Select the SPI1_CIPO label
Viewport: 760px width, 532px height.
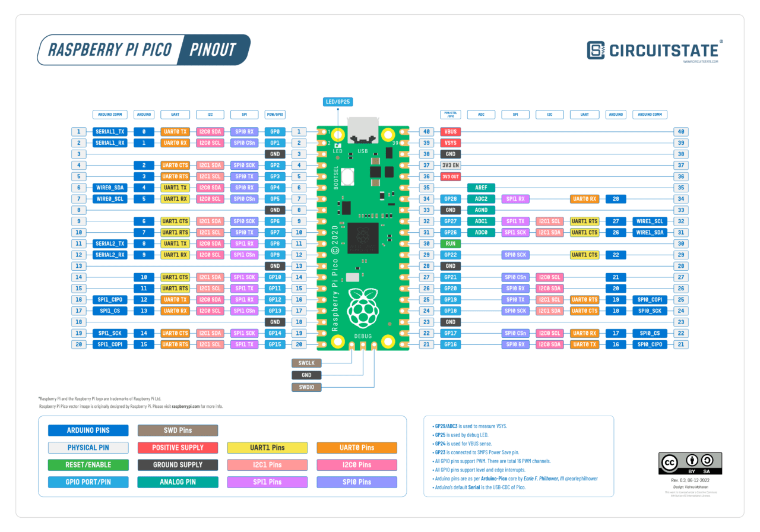click(x=110, y=299)
